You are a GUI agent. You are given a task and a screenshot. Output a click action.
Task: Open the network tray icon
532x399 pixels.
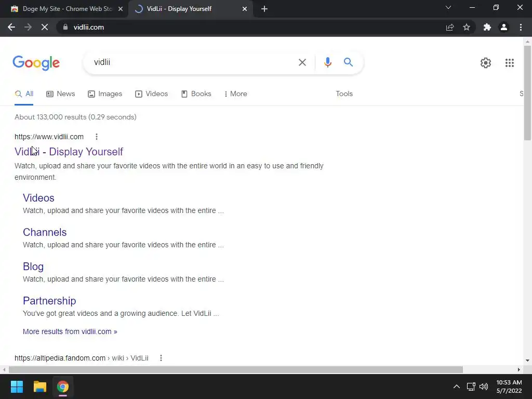(x=471, y=387)
